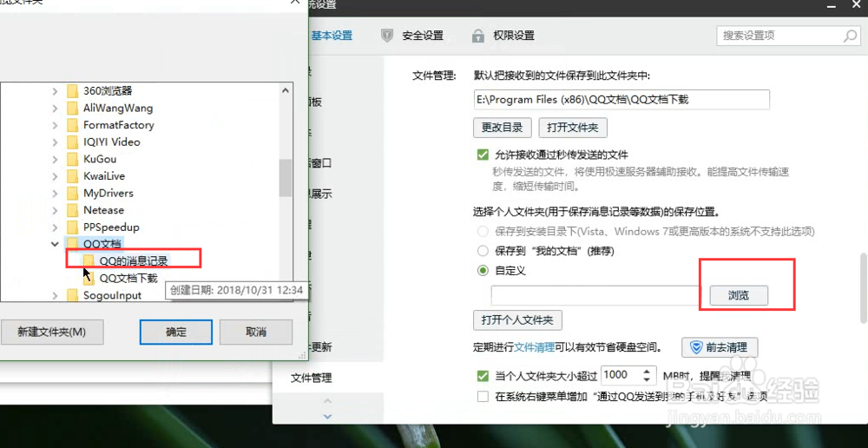Expand the SogouInput folder
868x448 pixels.
pyautogui.click(x=55, y=296)
